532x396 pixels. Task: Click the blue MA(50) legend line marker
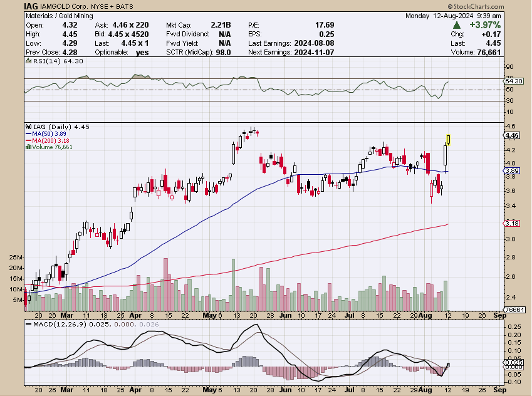click(x=28, y=134)
